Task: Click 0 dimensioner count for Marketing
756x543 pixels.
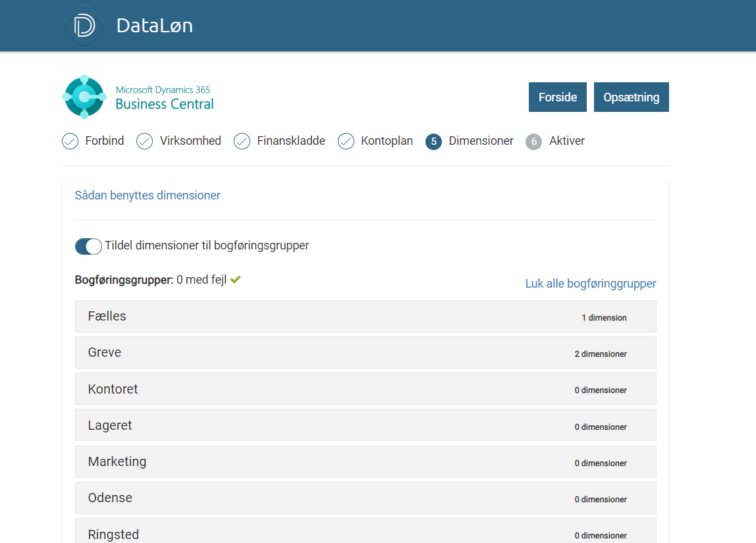Action: pyautogui.click(x=601, y=463)
